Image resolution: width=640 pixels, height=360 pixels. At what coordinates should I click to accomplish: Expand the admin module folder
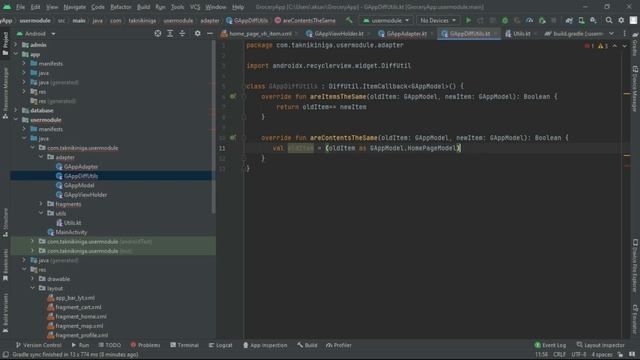(x=16, y=44)
